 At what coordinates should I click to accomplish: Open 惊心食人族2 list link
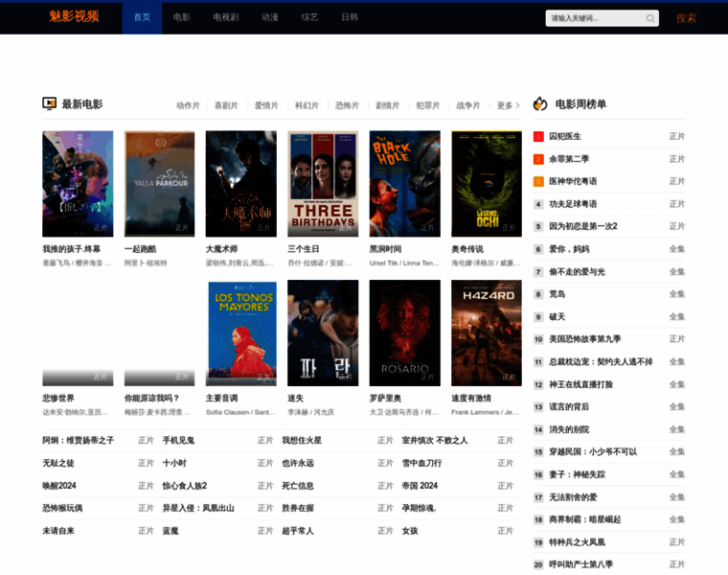point(184,485)
